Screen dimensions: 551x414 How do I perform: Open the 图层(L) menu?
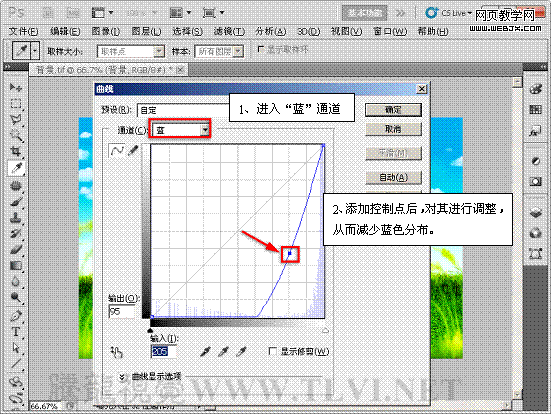[146, 32]
